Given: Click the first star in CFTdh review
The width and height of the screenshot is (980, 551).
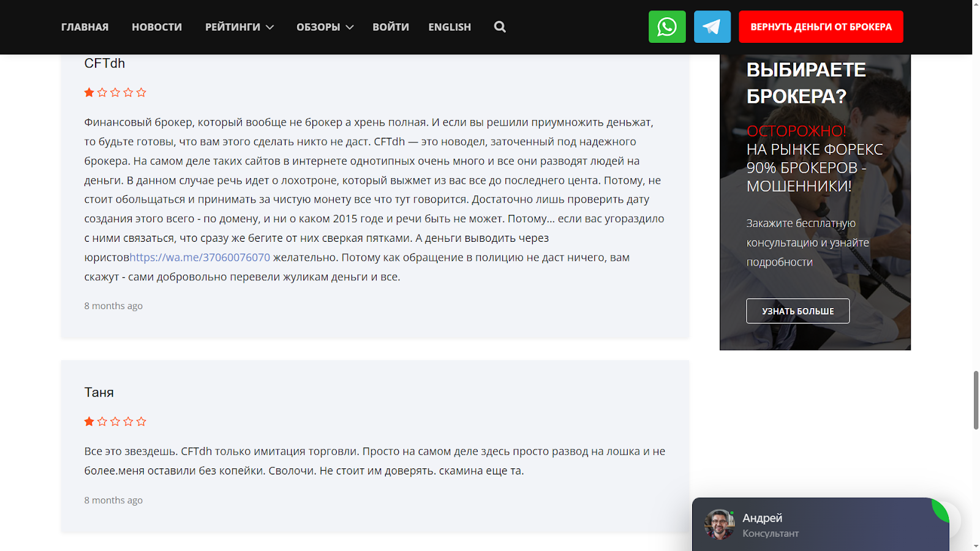Looking at the screenshot, I should point(89,92).
